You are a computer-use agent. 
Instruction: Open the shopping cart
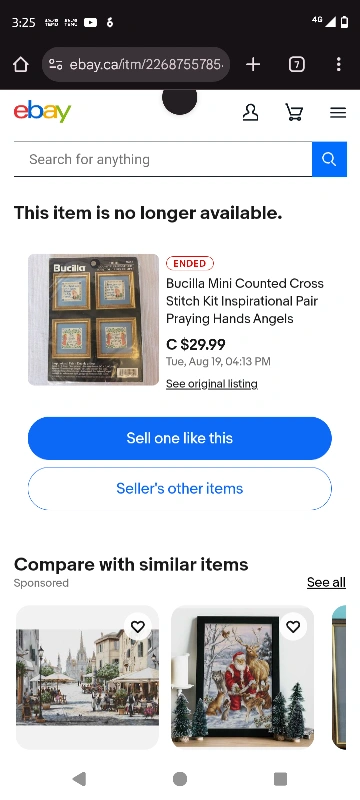coord(294,112)
